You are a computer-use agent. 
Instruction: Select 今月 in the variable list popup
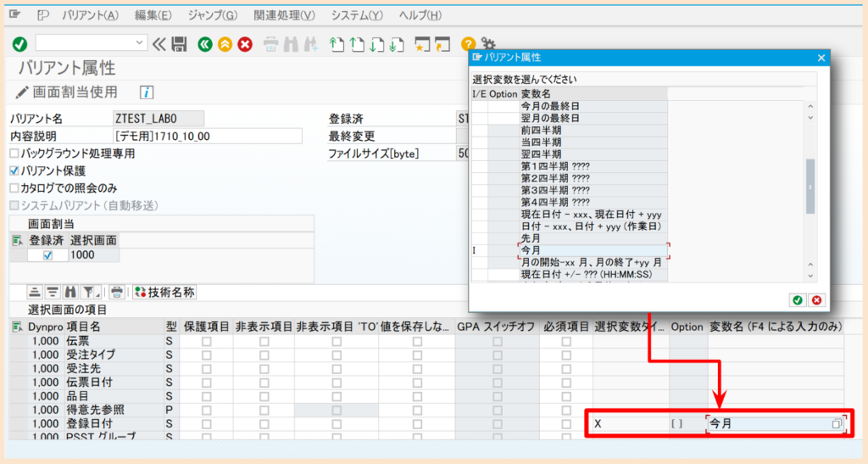tap(593, 250)
